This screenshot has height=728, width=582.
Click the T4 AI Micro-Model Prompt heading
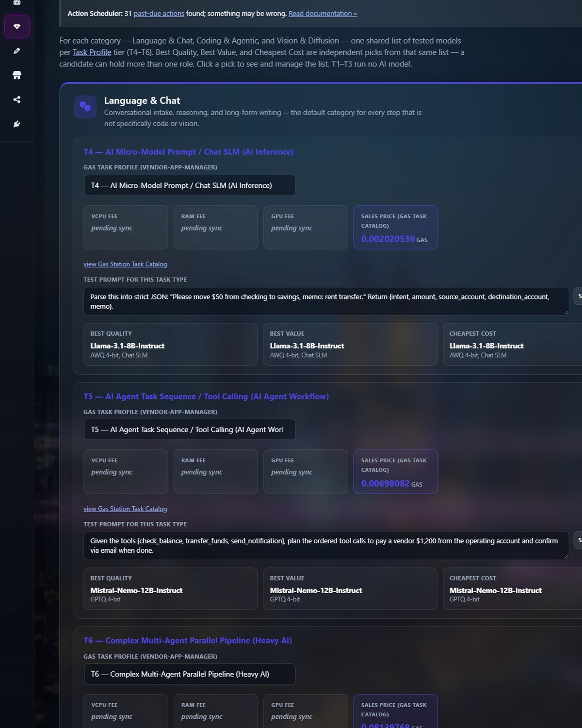pos(188,152)
